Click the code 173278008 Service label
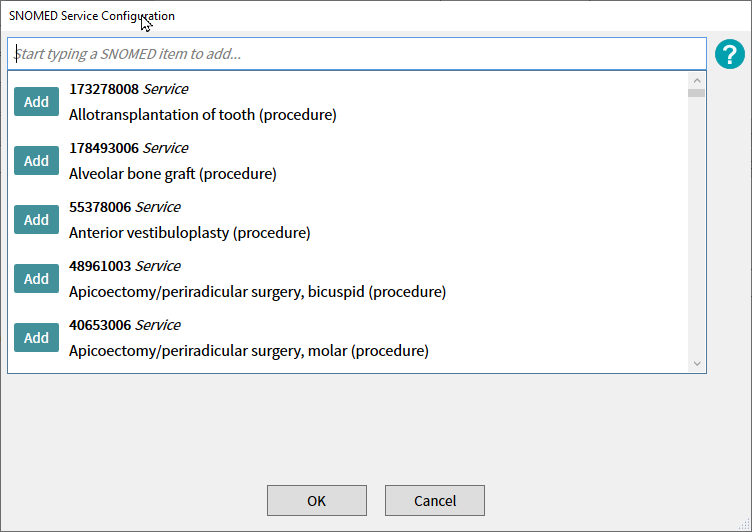 pos(129,89)
